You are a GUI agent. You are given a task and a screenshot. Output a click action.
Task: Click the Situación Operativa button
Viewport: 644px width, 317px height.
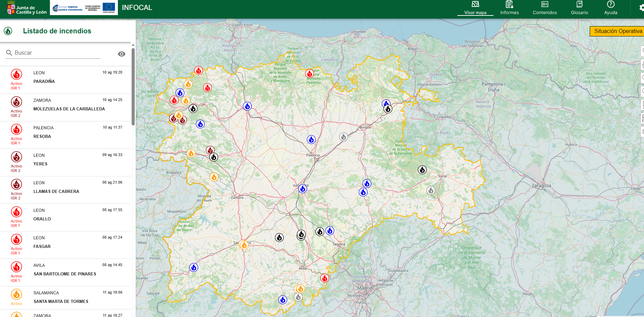coord(618,31)
